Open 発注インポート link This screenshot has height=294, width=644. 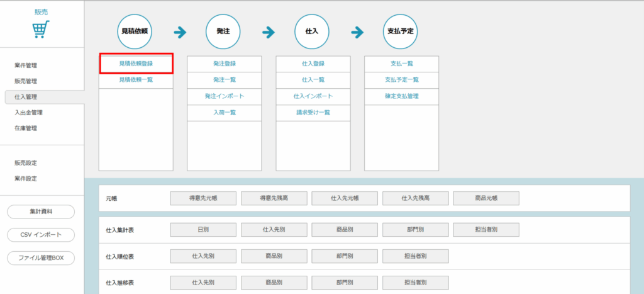[x=224, y=96]
